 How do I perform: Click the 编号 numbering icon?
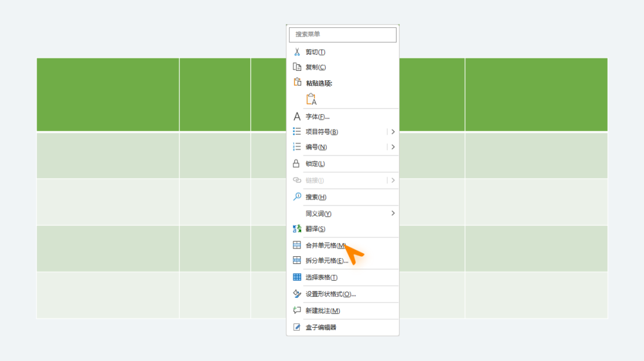296,147
